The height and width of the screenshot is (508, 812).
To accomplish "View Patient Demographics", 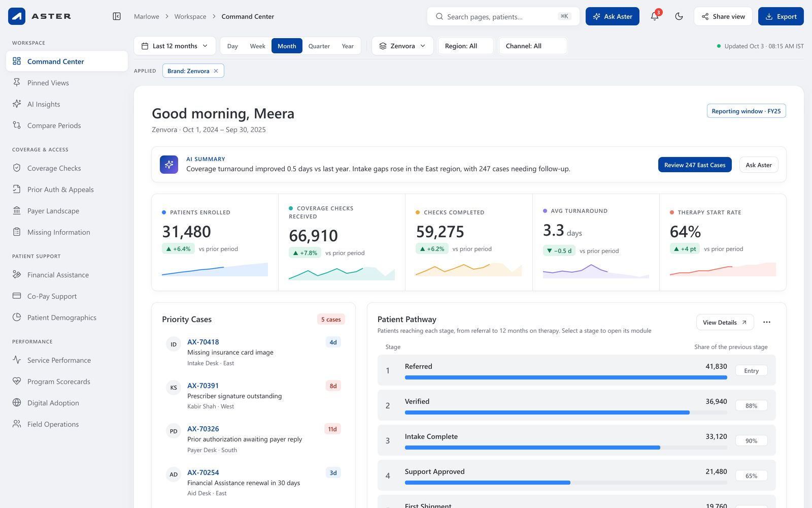I will [x=67, y=317].
